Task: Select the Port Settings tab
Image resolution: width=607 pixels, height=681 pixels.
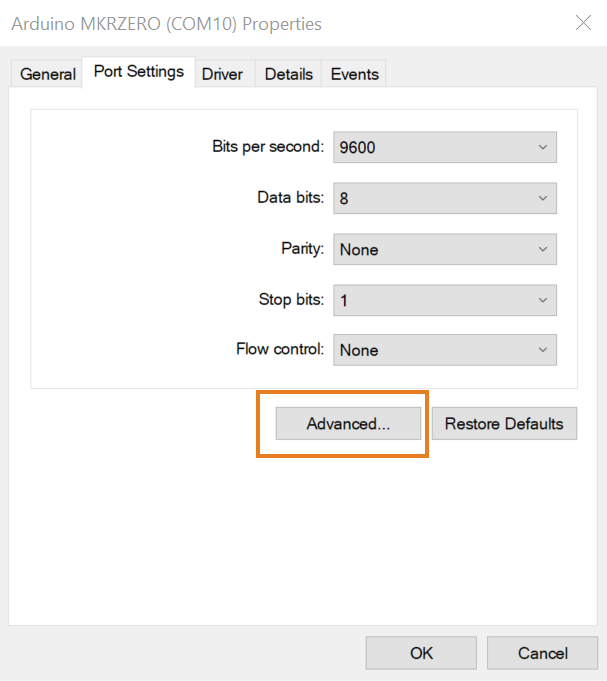Action: click(139, 72)
